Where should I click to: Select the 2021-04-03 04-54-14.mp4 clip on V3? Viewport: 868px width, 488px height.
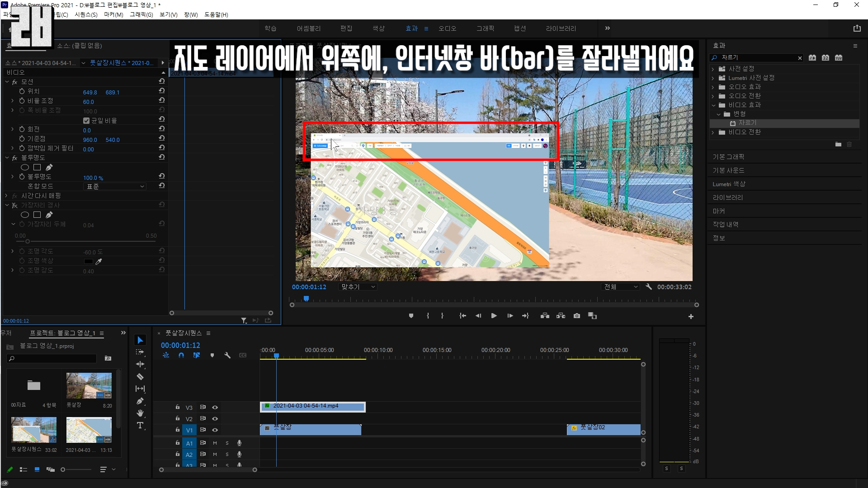point(313,406)
